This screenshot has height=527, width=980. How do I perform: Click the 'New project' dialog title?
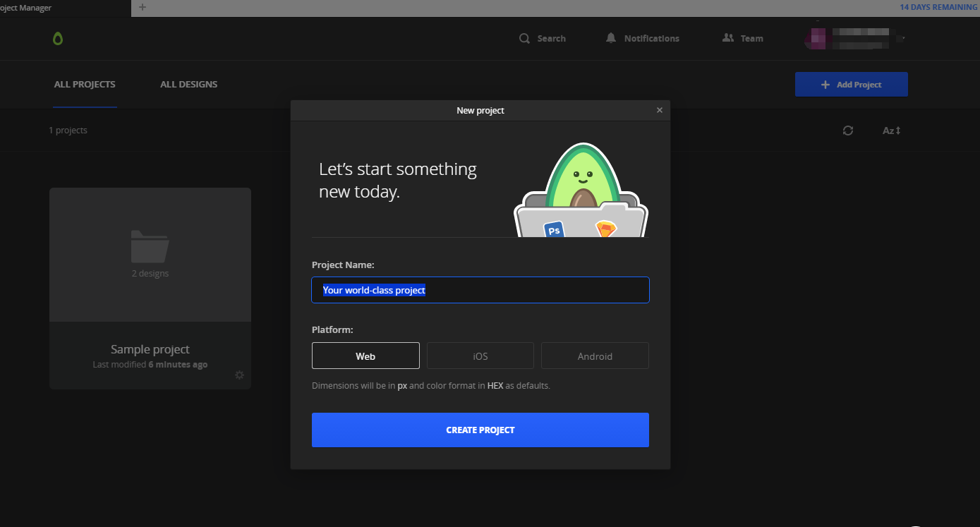(x=480, y=111)
